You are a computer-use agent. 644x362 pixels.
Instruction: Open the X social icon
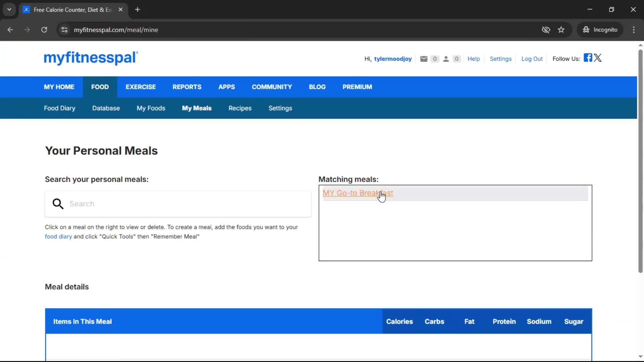click(598, 58)
